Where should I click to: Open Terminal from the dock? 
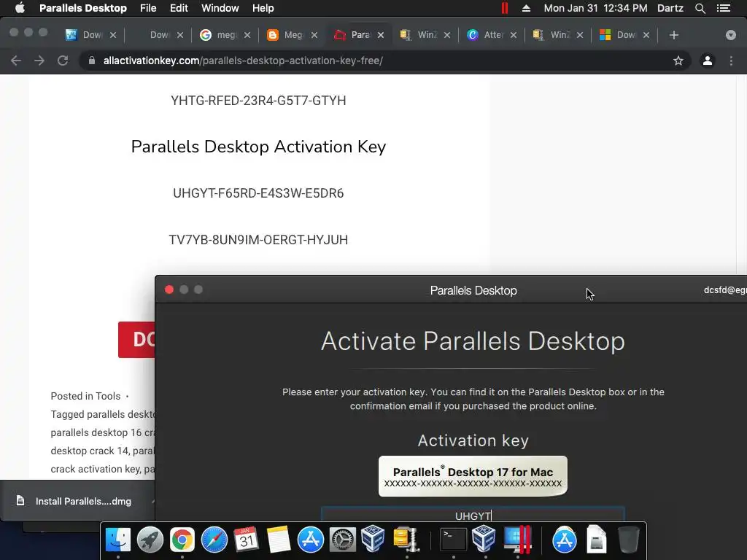[453, 540]
